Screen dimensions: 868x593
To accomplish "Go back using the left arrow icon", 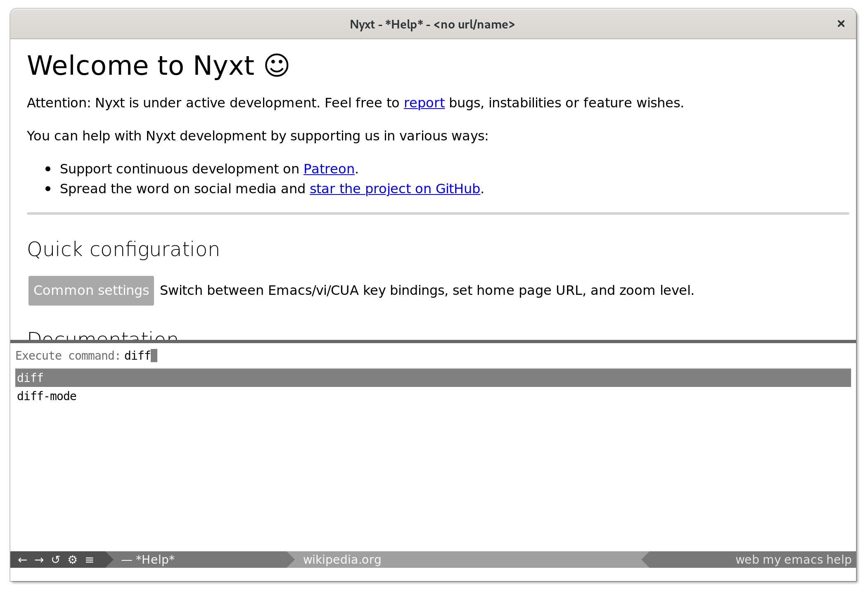I will [23, 560].
